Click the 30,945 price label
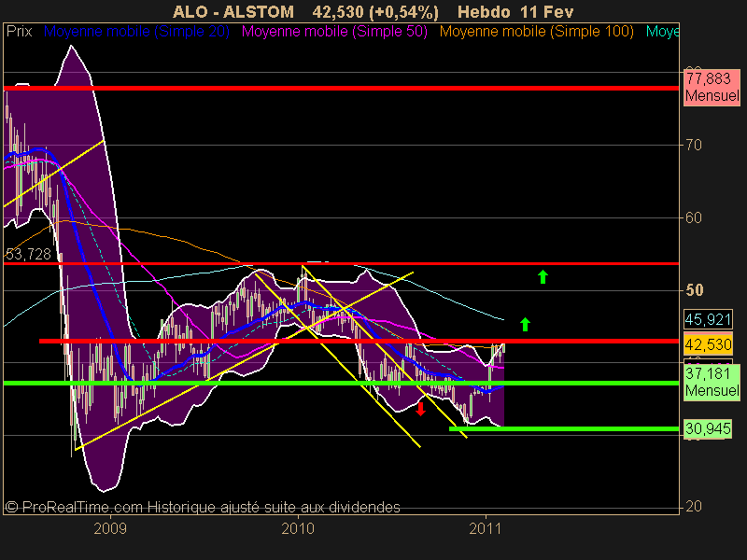This screenshot has height=560, width=747. pyautogui.click(x=708, y=428)
